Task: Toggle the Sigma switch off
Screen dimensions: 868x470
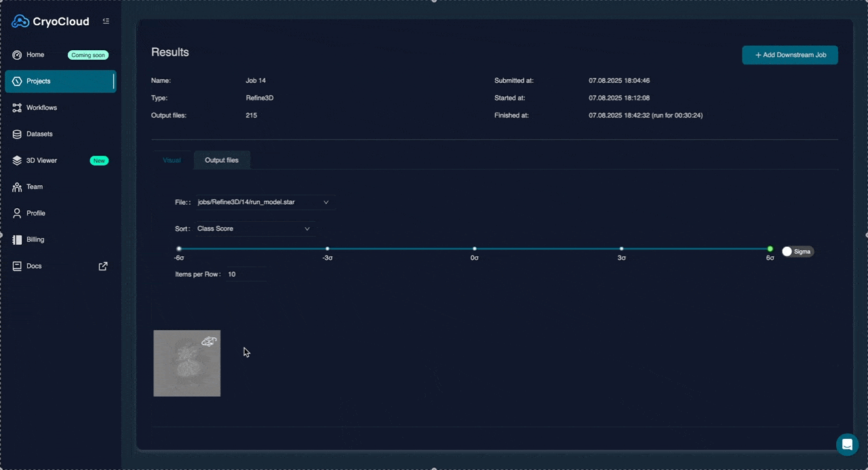Action: coord(797,251)
